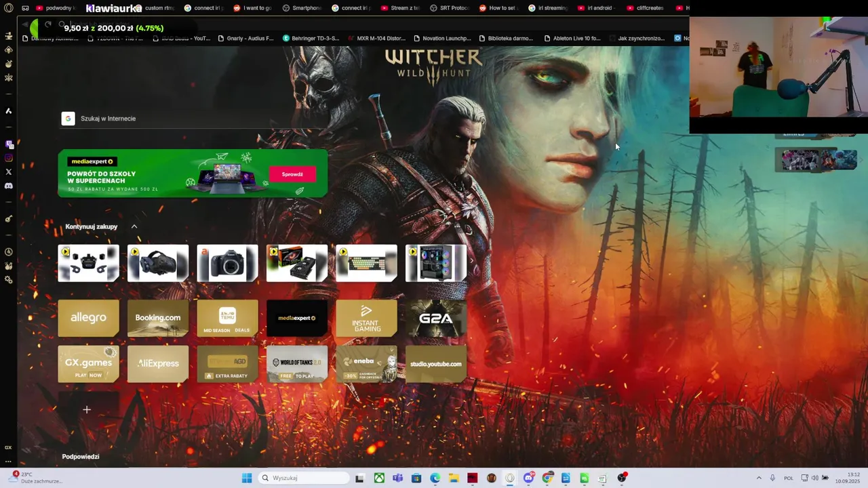Click the GX logo at sidebar bottom
This screenshot has height=488, width=868.
8,447
